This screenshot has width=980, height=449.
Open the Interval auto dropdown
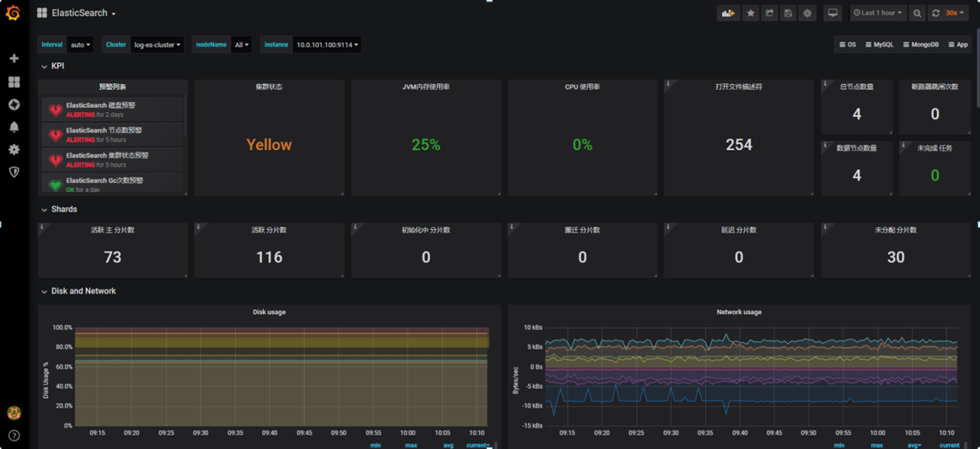[81, 45]
